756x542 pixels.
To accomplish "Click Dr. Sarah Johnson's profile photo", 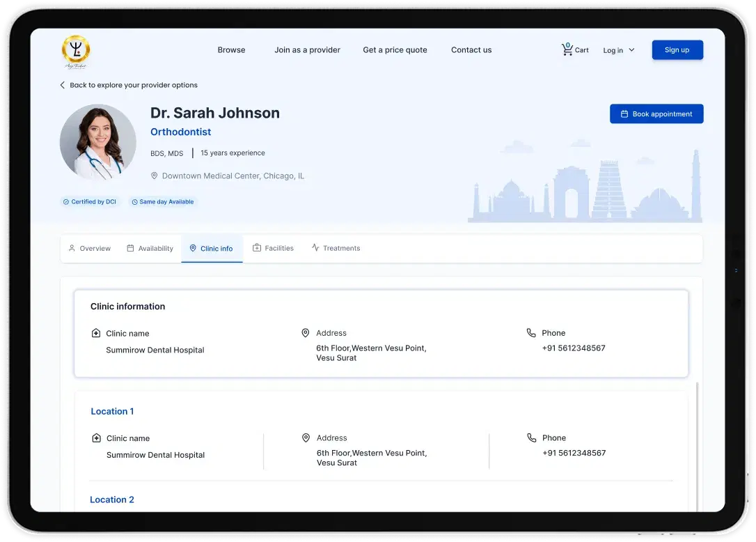I will [98, 142].
